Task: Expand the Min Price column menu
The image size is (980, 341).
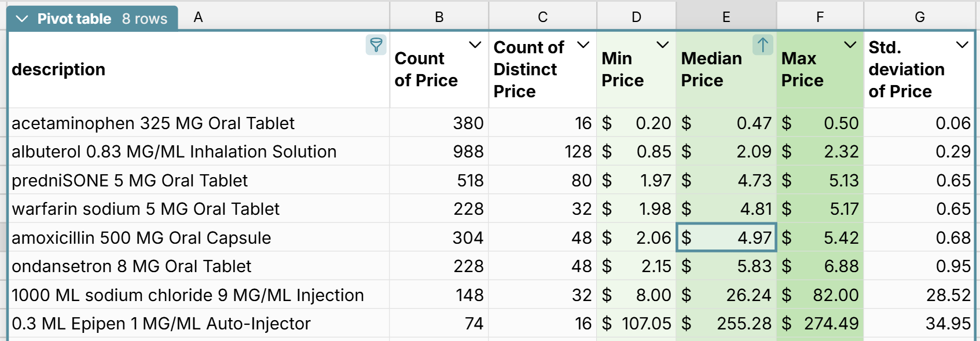Action: tap(662, 45)
